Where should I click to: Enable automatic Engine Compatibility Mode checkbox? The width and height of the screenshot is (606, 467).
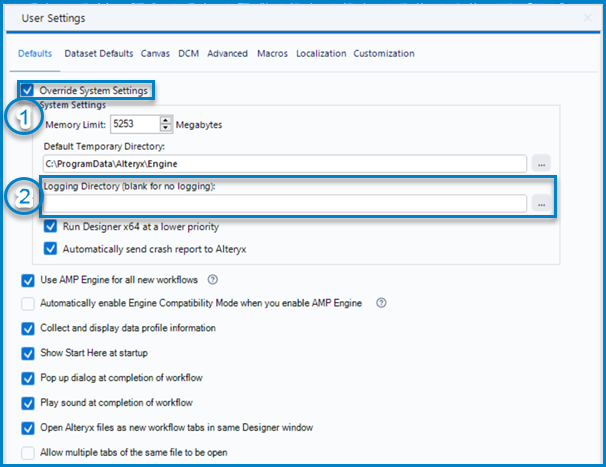[x=28, y=303]
